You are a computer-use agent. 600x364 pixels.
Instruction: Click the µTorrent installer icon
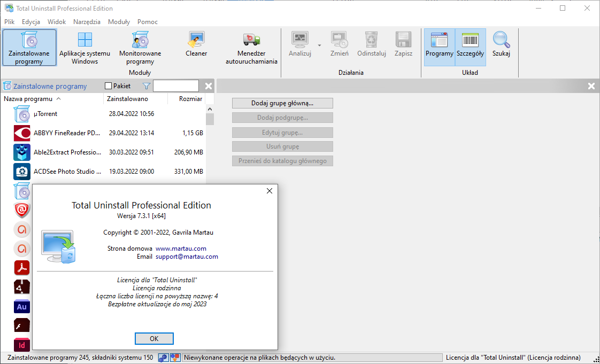[x=22, y=114]
